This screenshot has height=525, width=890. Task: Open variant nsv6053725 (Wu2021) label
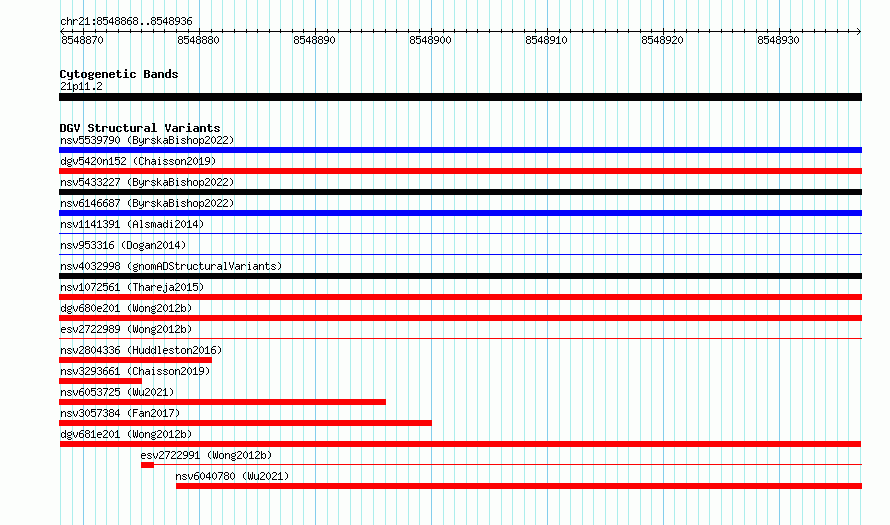pyautogui.click(x=117, y=392)
